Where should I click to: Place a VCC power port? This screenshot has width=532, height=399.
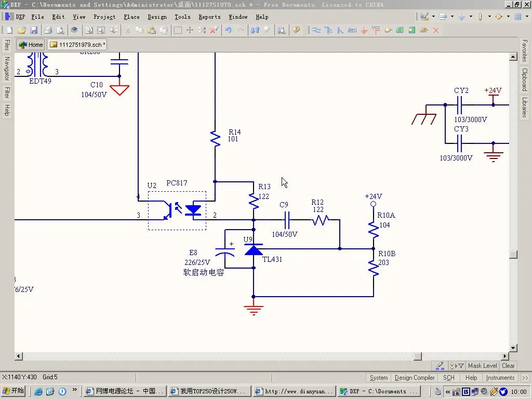376,30
